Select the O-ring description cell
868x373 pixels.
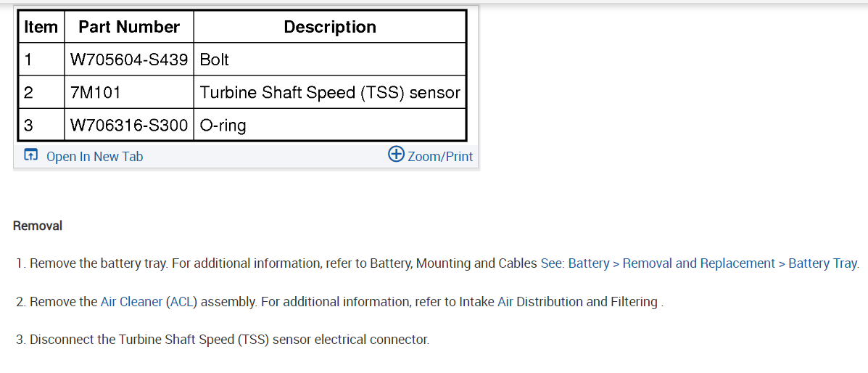pyautogui.click(x=223, y=126)
